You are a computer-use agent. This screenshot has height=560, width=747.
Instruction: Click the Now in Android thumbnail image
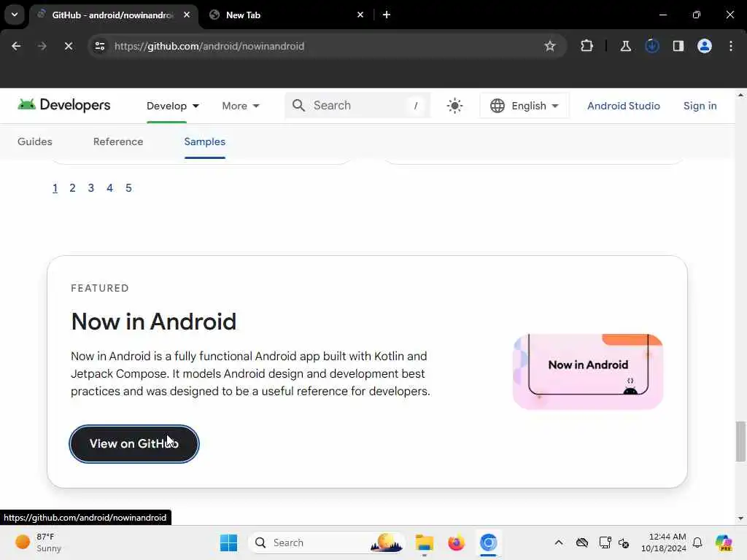pyautogui.click(x=588, y=371)
